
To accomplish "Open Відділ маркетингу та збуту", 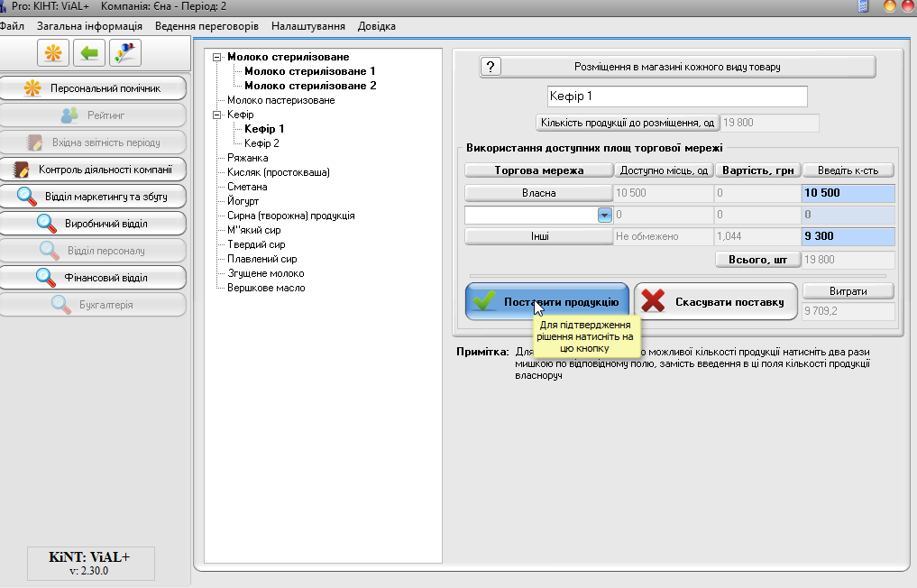I will pos(94,197).
